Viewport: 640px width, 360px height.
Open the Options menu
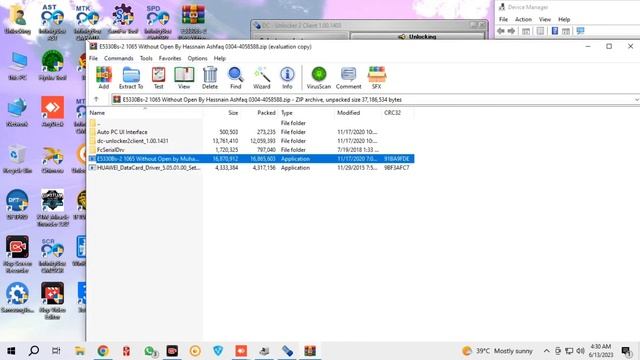tap(198, 58)
